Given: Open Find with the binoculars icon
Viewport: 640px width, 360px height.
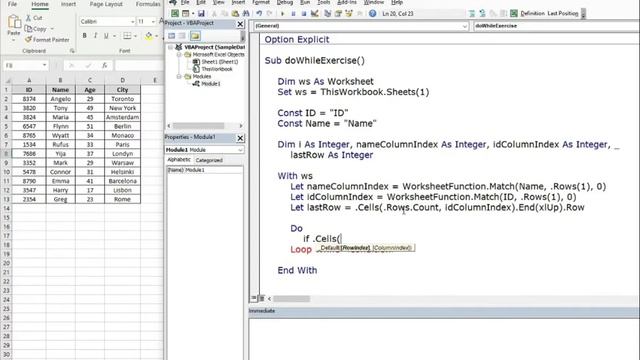Looking at the screenshot, I should click(x=246, y=13).
